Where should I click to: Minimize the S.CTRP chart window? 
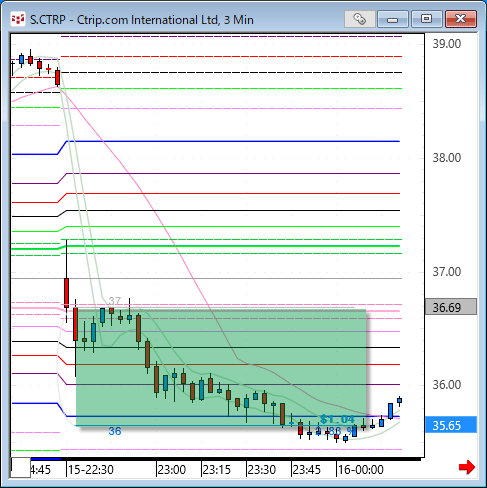coord(393,19)
